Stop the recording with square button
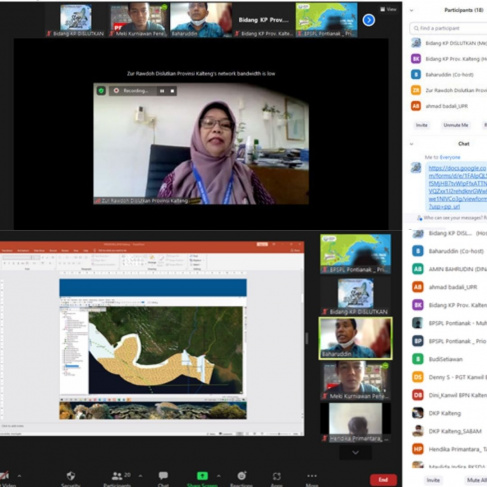The height and width of the screenshot is (487, 487). [172, 91]
